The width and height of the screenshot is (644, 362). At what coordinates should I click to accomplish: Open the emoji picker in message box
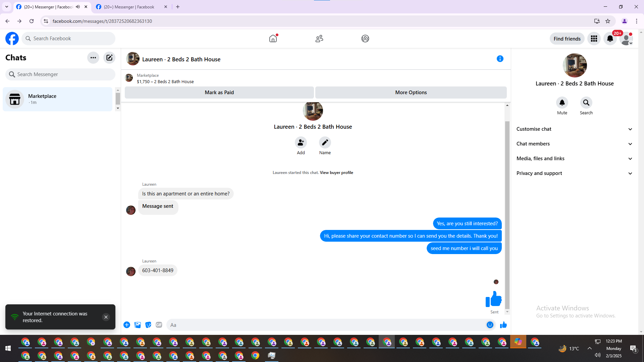point(490,325)
